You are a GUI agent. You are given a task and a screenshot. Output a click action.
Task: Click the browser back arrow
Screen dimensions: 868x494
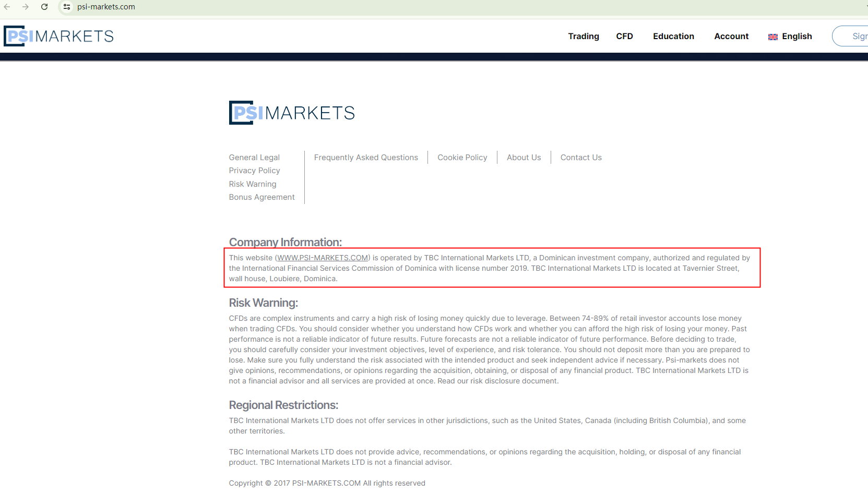(7, 7)
